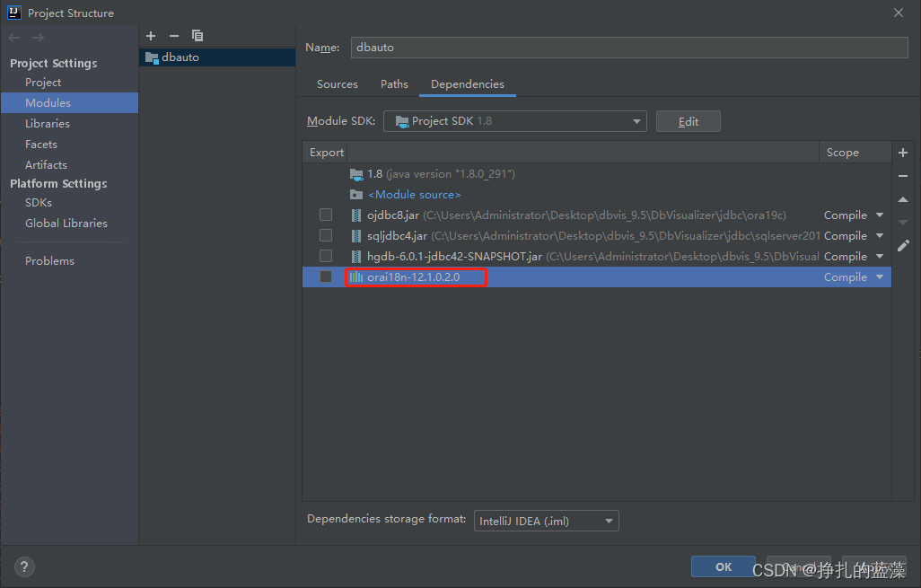This screenshot has width=921, height=588.
Task: Edit dependency using pencil icon
Action: coord(903,246)
